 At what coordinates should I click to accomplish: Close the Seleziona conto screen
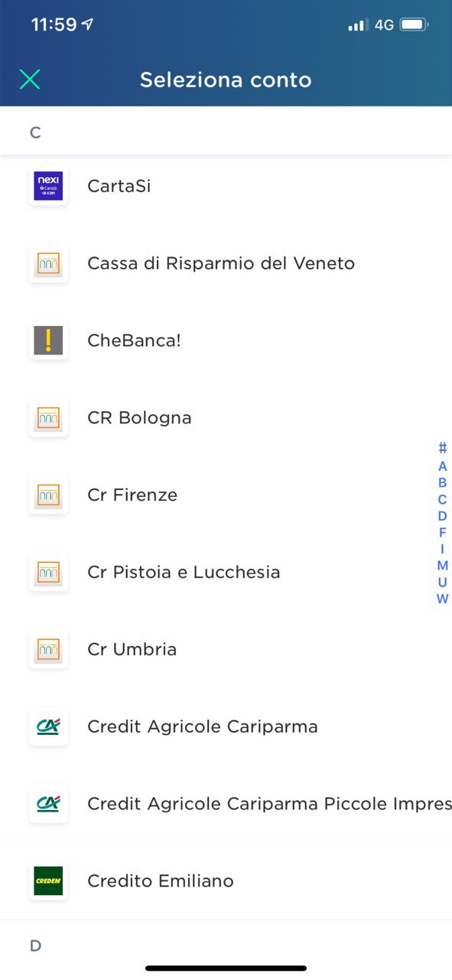pyautogui.click(x=29, y=79)
